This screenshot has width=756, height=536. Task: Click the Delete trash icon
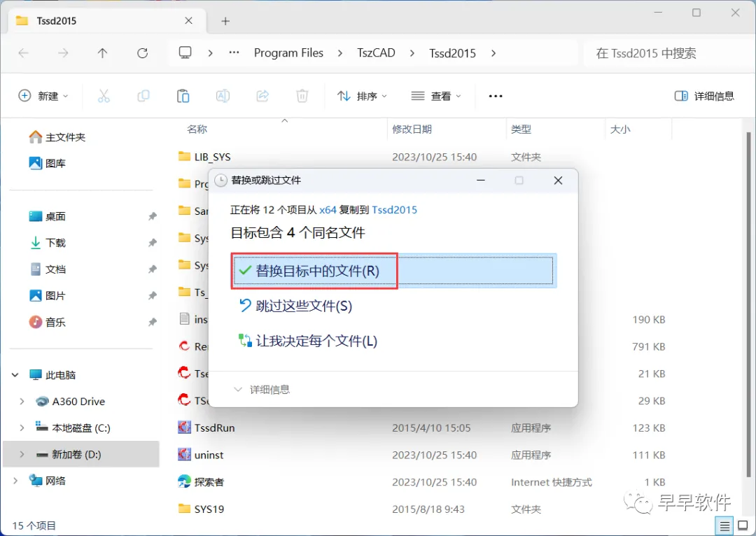click(302, 96)
